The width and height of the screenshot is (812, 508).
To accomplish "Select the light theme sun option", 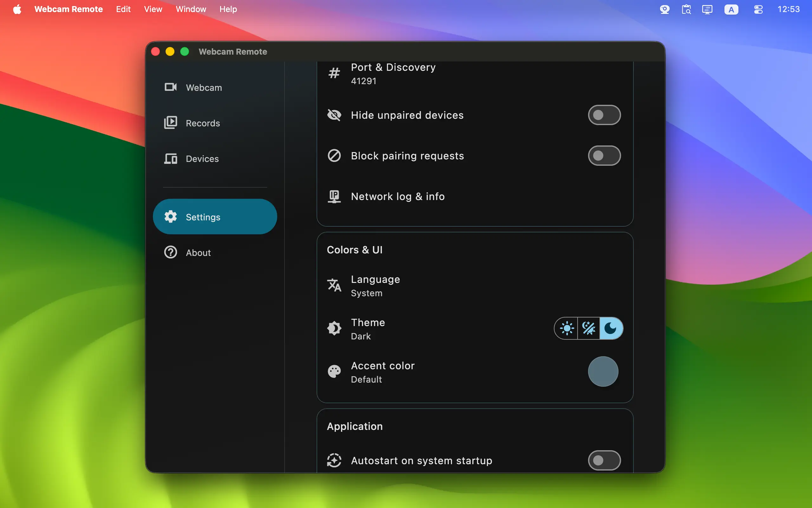I will click(566, 328).
